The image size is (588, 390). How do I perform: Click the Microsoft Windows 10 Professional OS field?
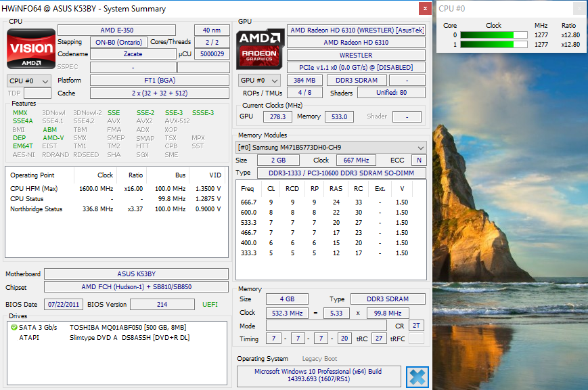click(x=319, y=375)
